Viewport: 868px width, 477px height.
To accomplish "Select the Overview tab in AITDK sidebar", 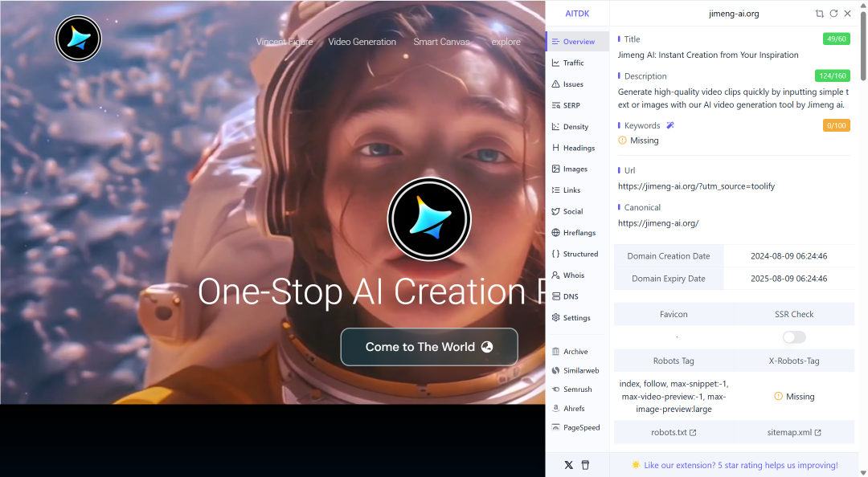I will click(577, 42).
